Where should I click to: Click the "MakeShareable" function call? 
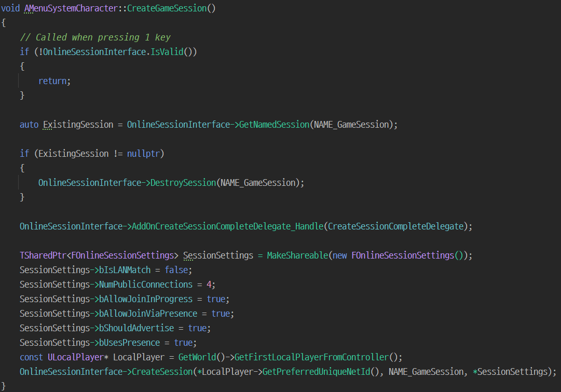pos(297,255)
